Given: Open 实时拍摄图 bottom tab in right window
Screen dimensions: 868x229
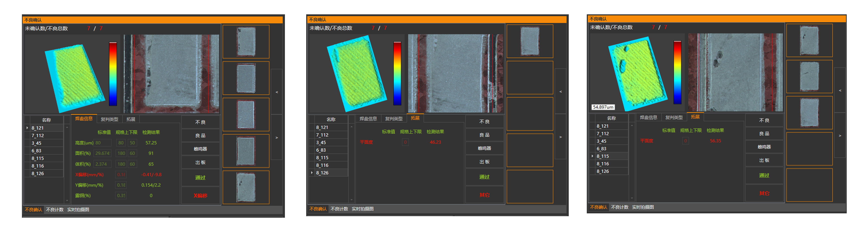Looking at the screenshot, I should tap(643, 208).
